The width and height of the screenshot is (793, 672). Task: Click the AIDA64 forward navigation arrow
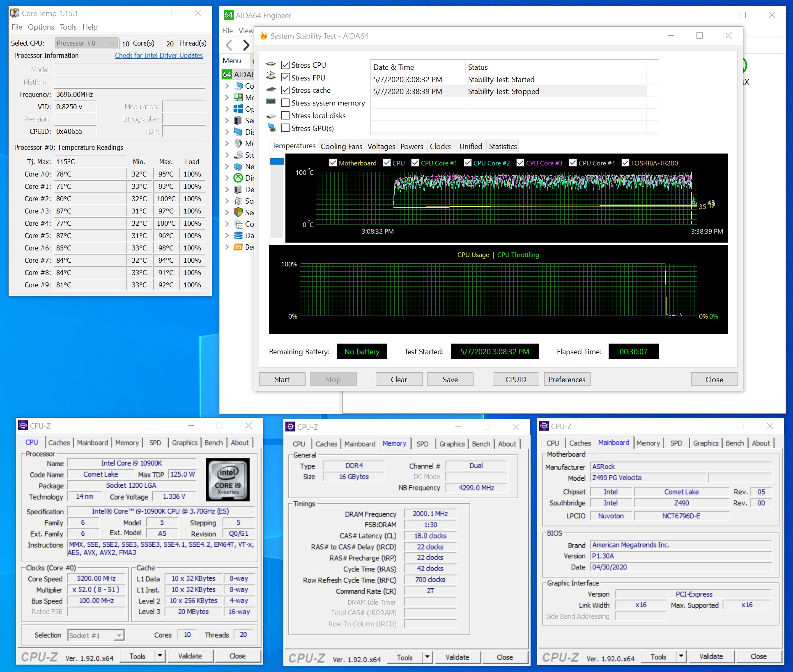coord(246,45)
